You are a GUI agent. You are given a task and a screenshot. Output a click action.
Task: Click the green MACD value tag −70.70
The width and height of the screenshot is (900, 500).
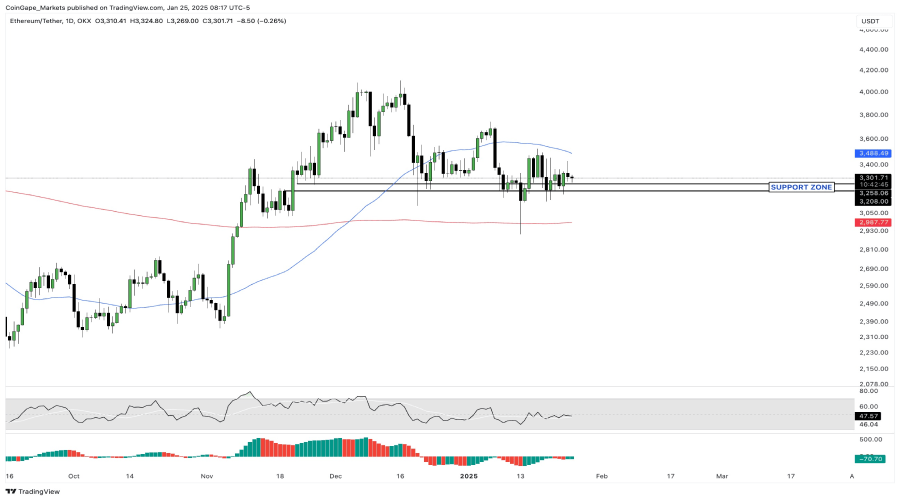tap(870, 459)
